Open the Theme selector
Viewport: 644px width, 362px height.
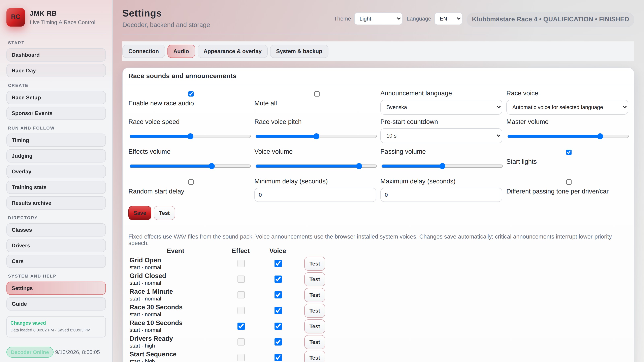(378, 19)
